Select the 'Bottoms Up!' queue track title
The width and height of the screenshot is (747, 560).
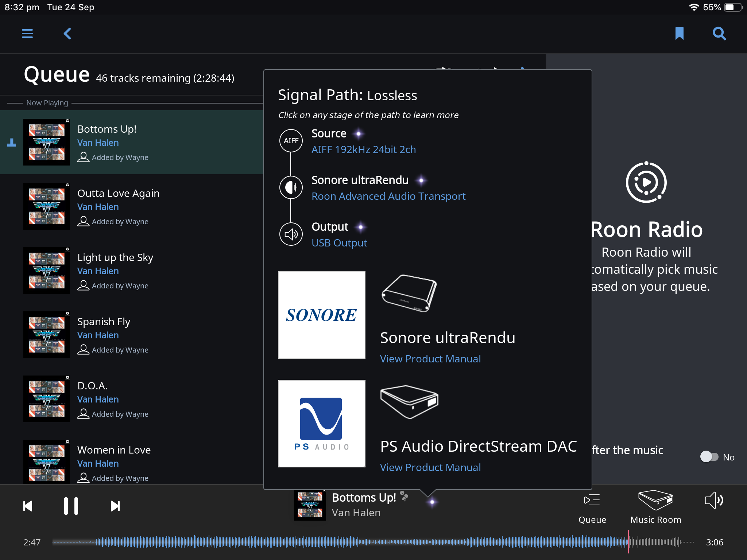click(x=107, y=129)
